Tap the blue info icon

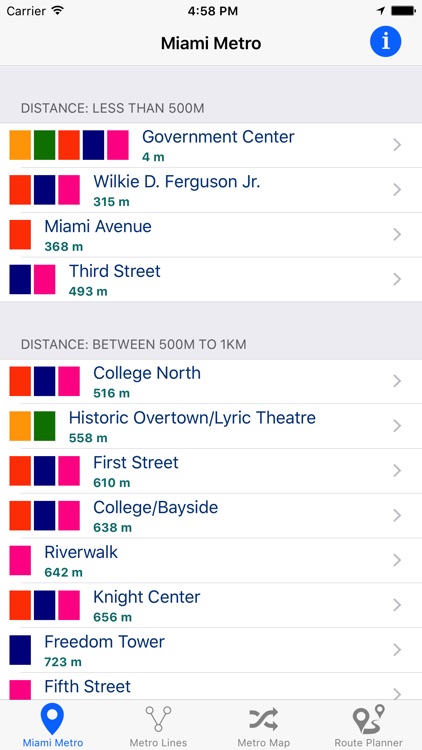(x=385, y=42)
